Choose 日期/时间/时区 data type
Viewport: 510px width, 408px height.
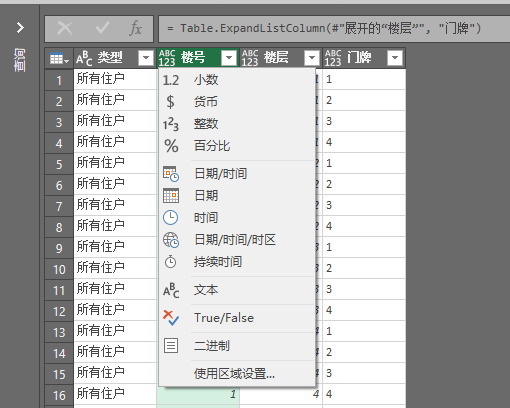(237, 240)
